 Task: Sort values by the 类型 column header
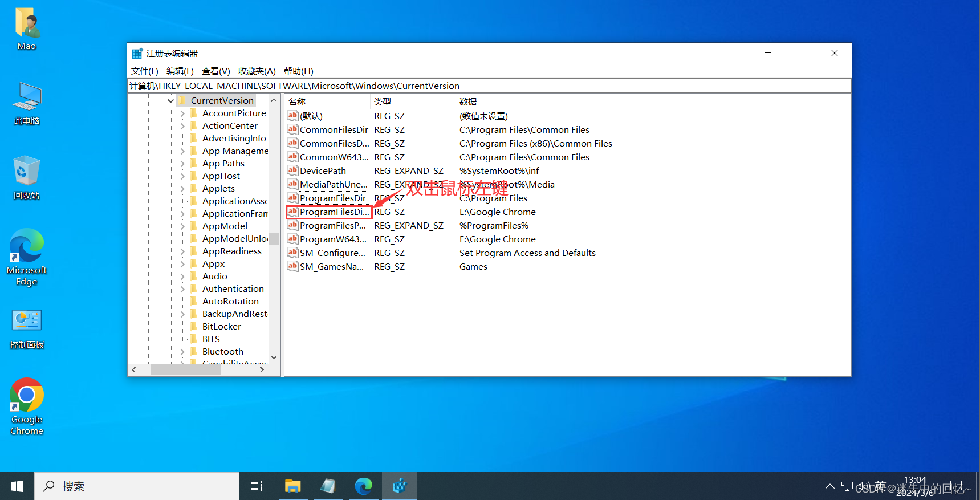pyautogui.click(x=413, y=101)
